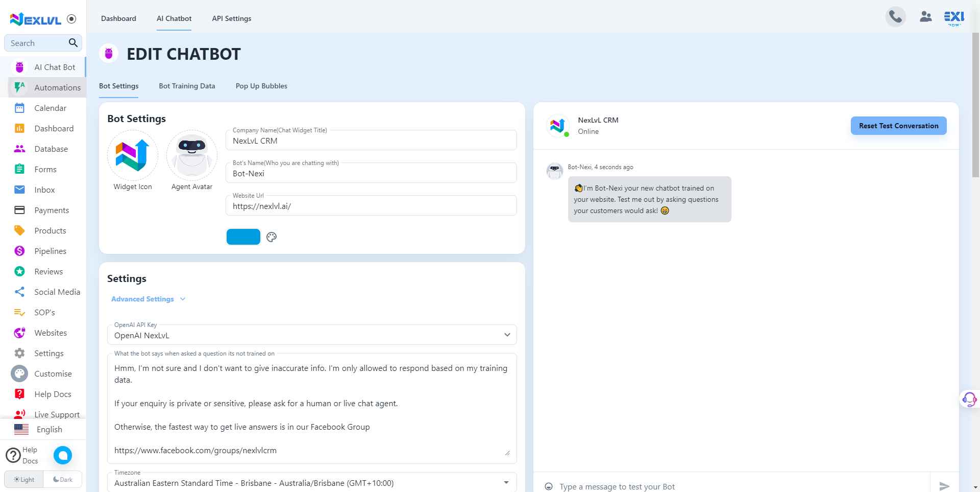Viewport: 980px width, 492px height.
Task: Open Social Media share icon
Action: click(x=19, y=292)
